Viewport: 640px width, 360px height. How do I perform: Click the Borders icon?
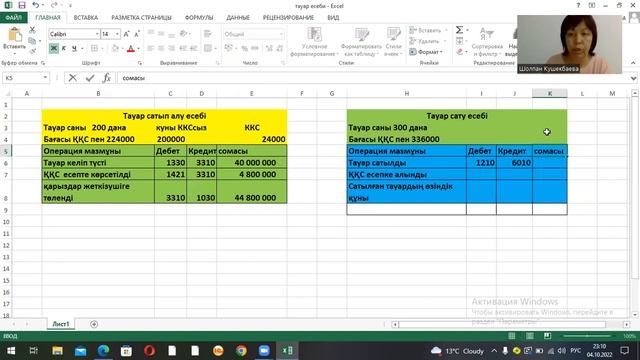click(x=94, y=49)
